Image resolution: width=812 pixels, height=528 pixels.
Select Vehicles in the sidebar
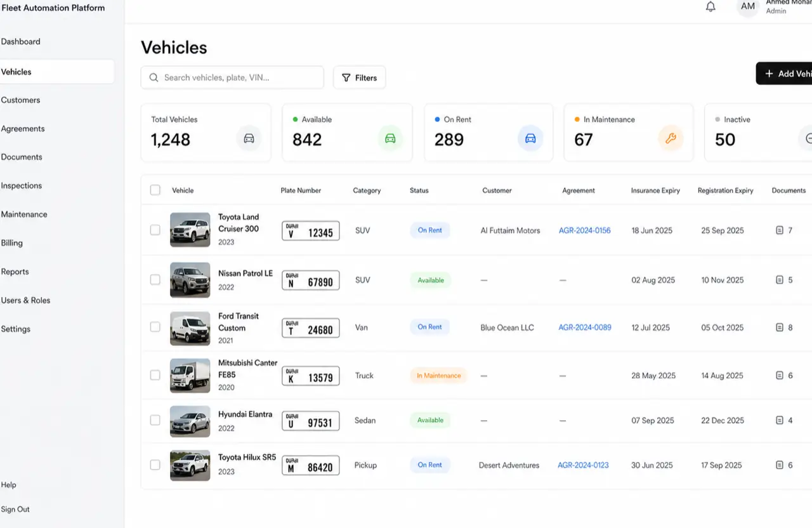pyautogui.click(x=57, y=72)
